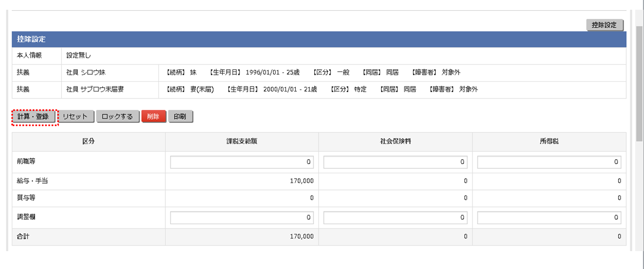
Task: Click the 印刷 button
Action: coord(180,116)
